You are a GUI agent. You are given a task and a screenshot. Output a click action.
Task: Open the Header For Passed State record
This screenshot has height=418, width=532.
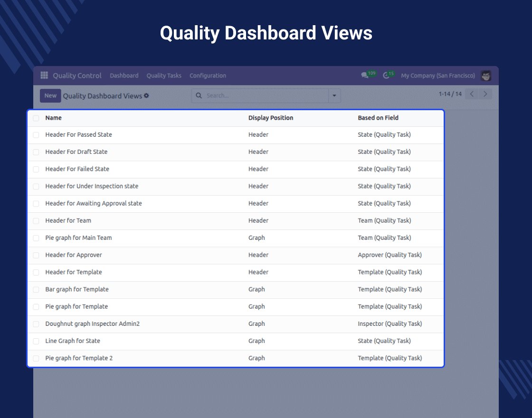tap(79, 135)
